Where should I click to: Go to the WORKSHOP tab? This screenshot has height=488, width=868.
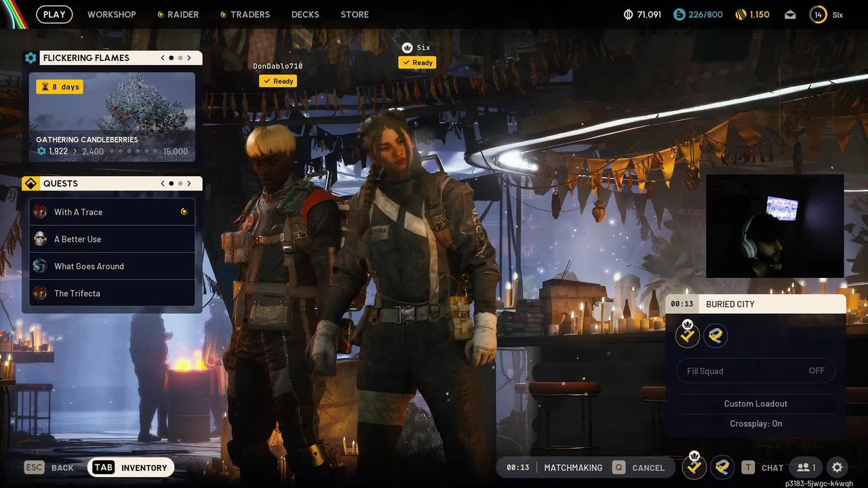click(111, 14)
